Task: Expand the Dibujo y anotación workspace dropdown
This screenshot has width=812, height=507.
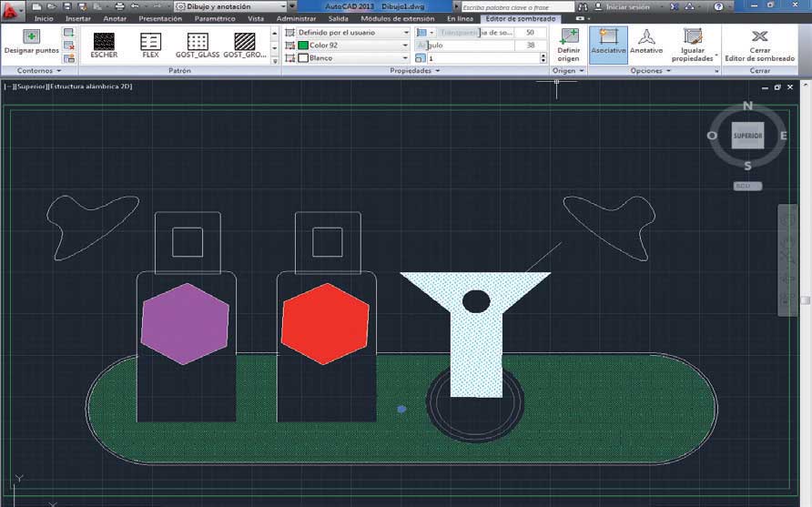Action: coord(293,6)
